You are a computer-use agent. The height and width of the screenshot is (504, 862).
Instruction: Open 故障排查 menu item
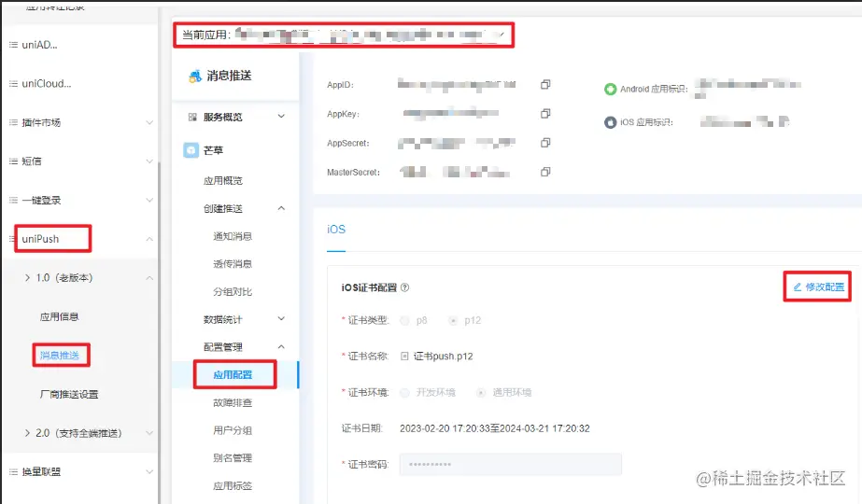coord(233,403)
